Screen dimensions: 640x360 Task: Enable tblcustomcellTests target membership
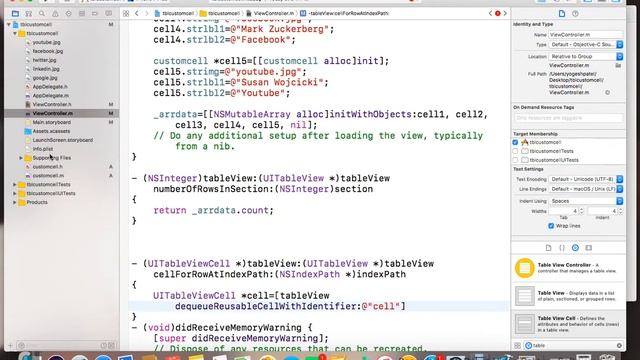tap(515, 151)
